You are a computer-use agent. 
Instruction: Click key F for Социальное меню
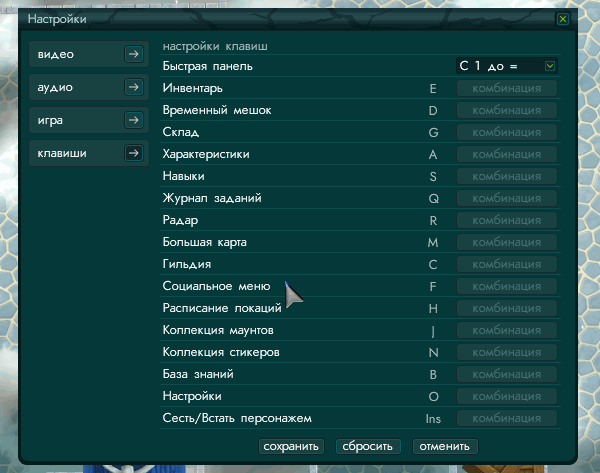click(433, 287)
